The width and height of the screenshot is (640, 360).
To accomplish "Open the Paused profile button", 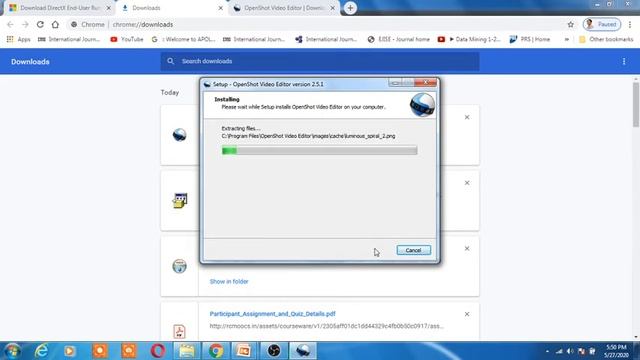I will tap(602, 24).
